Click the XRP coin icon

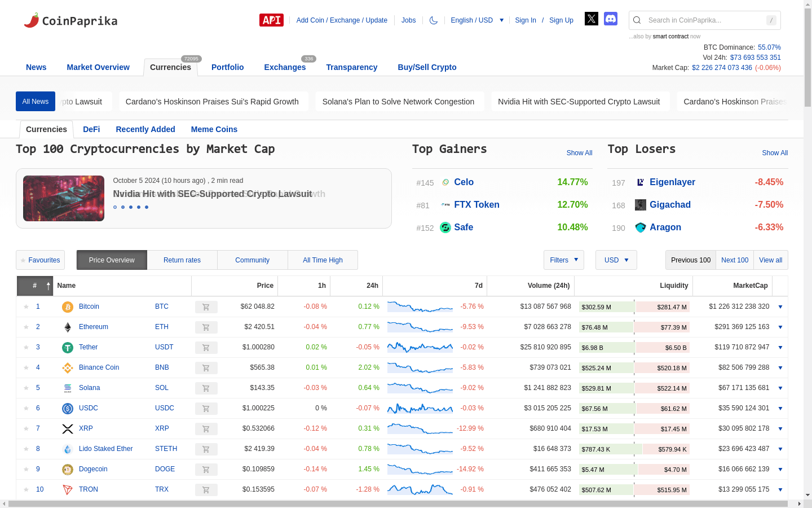tap(68, 429)
